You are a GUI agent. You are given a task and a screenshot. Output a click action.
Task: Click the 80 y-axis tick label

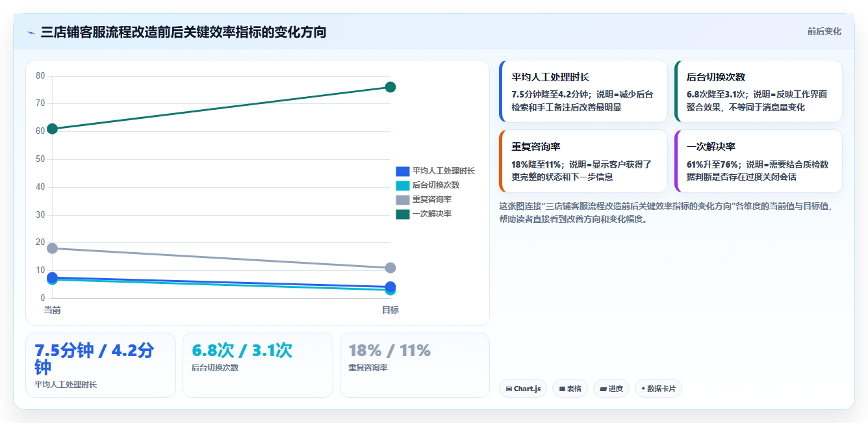pyautogui.click(x=40, y=76)
